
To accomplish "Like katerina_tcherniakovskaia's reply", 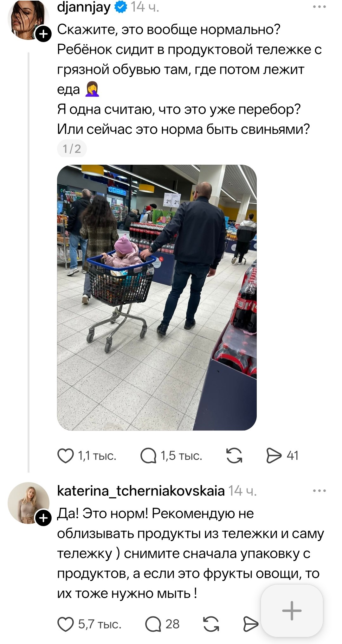I will (x=65, y=624).
